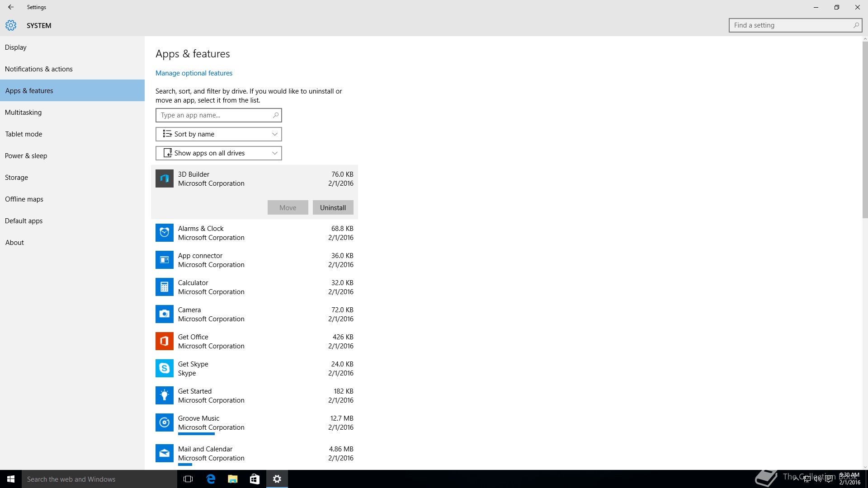Click the App connector app icon
The height and width of the screenshot is (488, 868).
tap(165, 260)
